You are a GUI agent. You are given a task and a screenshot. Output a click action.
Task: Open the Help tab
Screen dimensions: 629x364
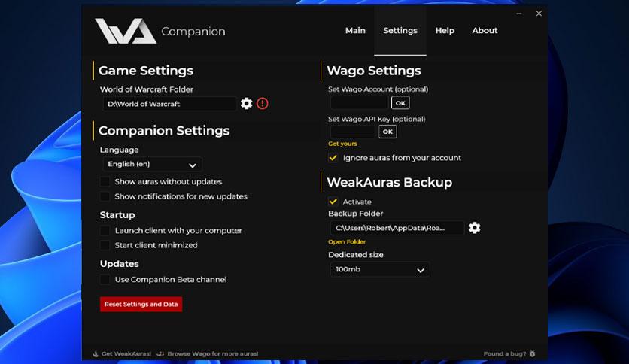tap(445, 31)
